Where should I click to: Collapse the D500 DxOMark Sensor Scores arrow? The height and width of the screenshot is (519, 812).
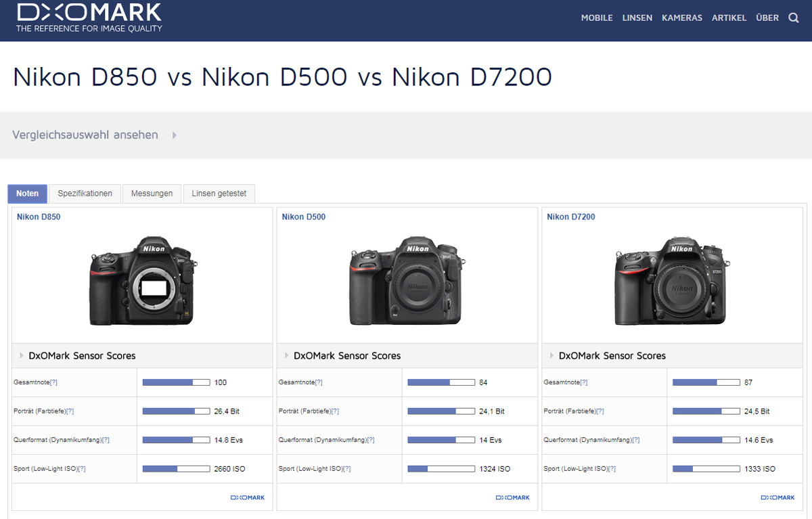pyautogui.click(x=287, y=355)
